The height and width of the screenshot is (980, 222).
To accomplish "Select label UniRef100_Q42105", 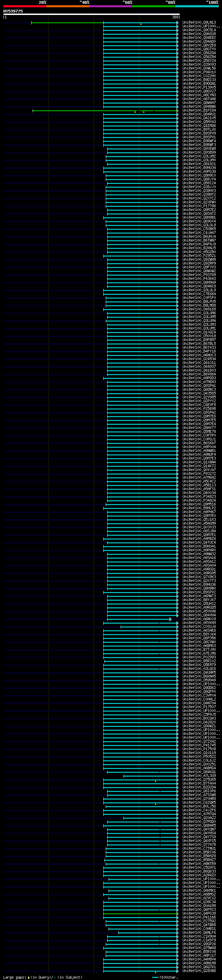I will pyautogui.click(x=199, y=118).
